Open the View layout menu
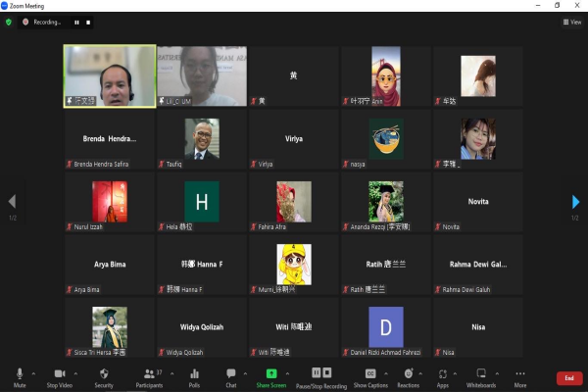This screenshot has height=392, width=588. click(571, 22)
